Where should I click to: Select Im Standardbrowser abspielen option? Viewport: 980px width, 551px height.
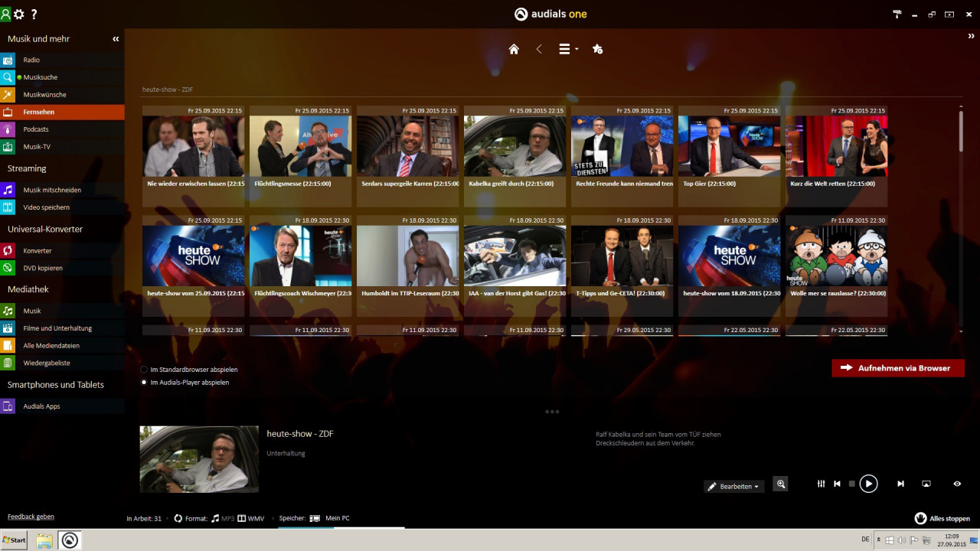coord(189,370)
